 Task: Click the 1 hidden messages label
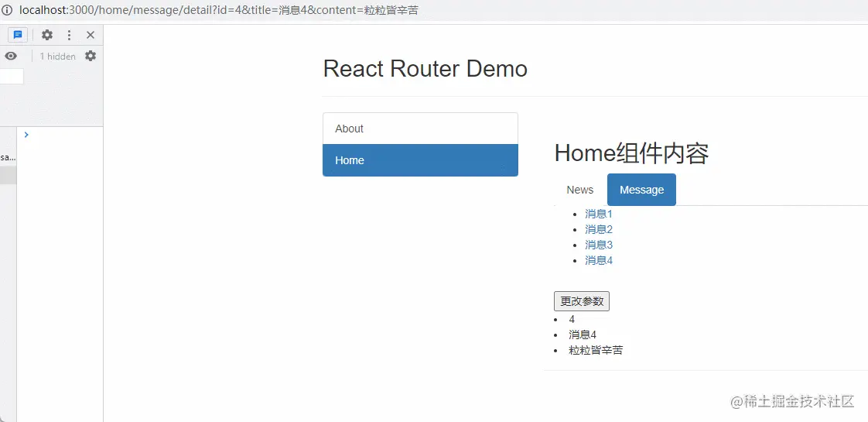[57, 57]
